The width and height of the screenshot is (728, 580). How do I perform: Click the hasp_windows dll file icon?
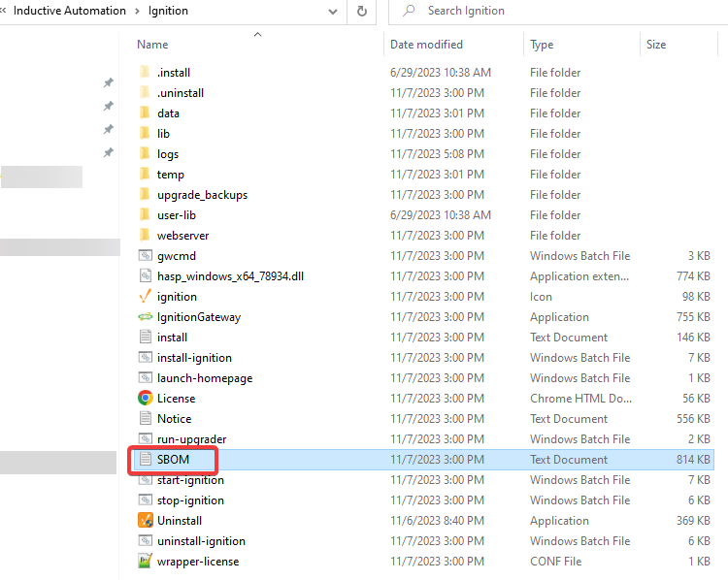(x=146, y=275)
